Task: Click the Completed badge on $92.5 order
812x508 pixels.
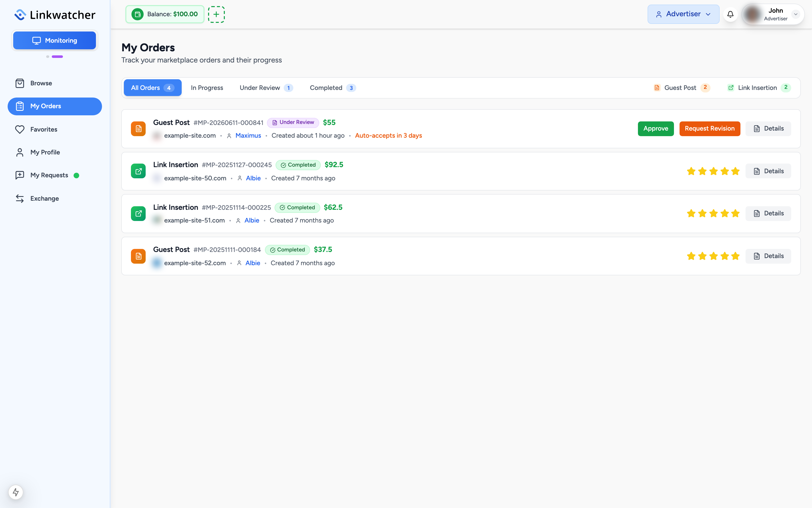Action: [x=298, y=165]
